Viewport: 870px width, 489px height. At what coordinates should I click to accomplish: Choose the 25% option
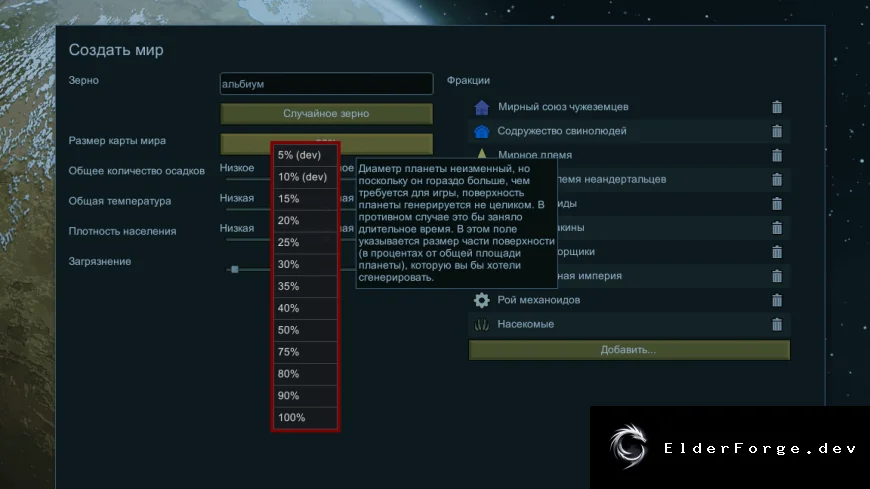pyautogui.click(x=305, y=243)
